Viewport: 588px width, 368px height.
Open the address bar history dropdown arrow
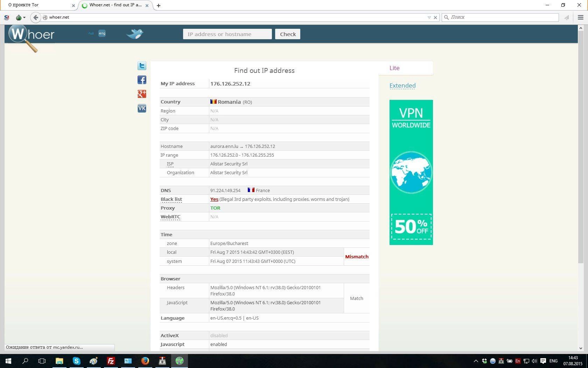click(x=429, y=17)
